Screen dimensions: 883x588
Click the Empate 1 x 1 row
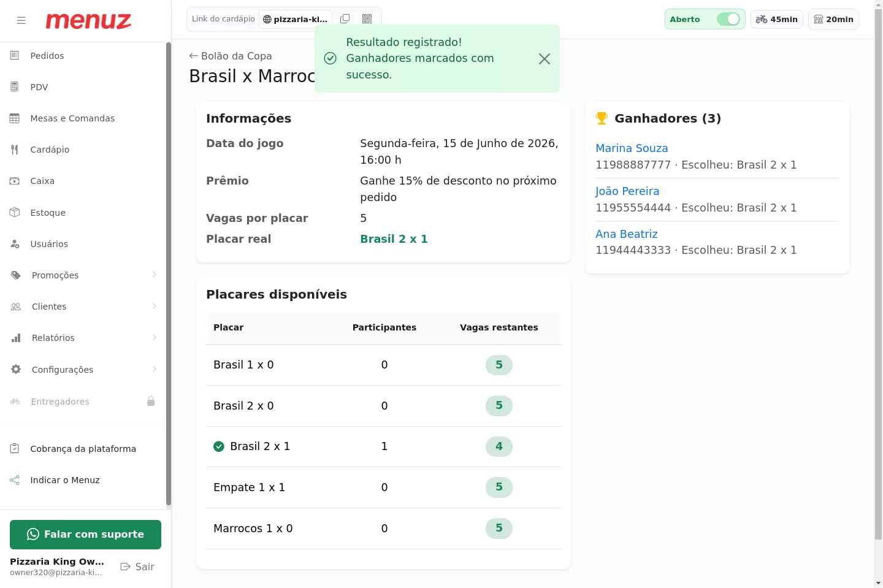click(383, 487)
